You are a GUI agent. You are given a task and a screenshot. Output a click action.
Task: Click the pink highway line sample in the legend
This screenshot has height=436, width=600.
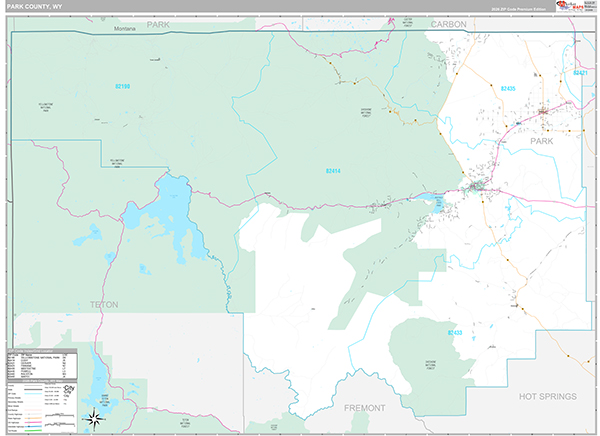pyautogui.click(x=33, y=422)
